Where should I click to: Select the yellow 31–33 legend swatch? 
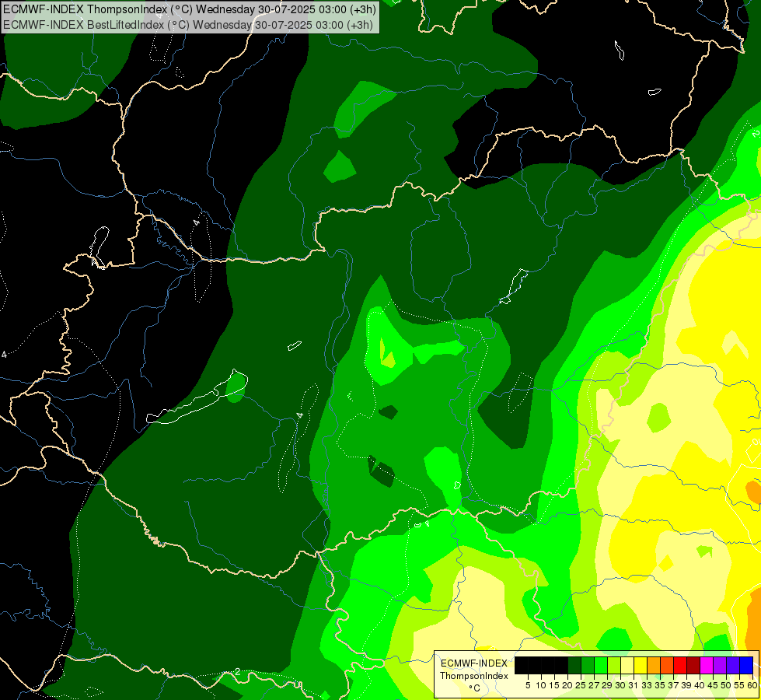641,665
